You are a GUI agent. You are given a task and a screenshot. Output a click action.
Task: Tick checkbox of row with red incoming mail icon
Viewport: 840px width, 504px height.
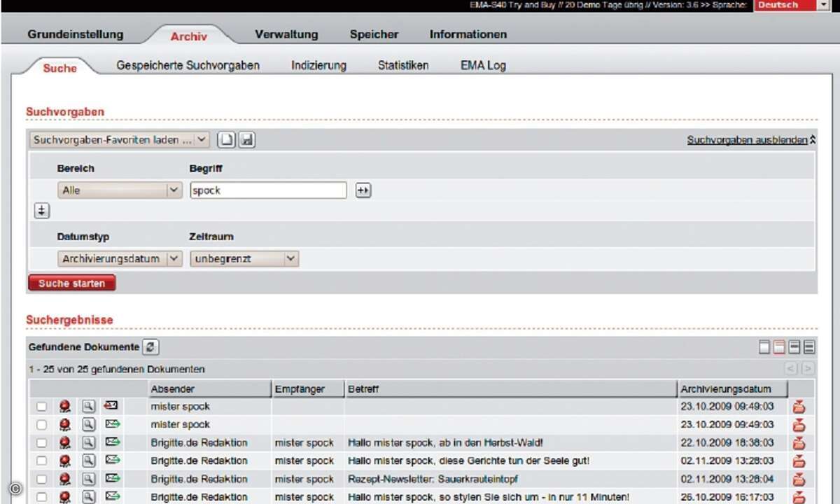[42, 407]
